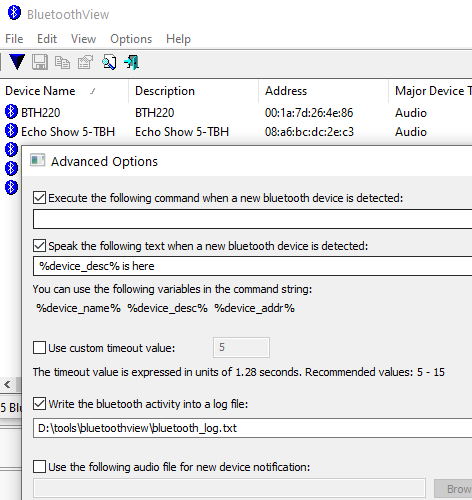Click the Bluetooth icon beside BTH220
This screenshot has height=500, width=472.
11,112
